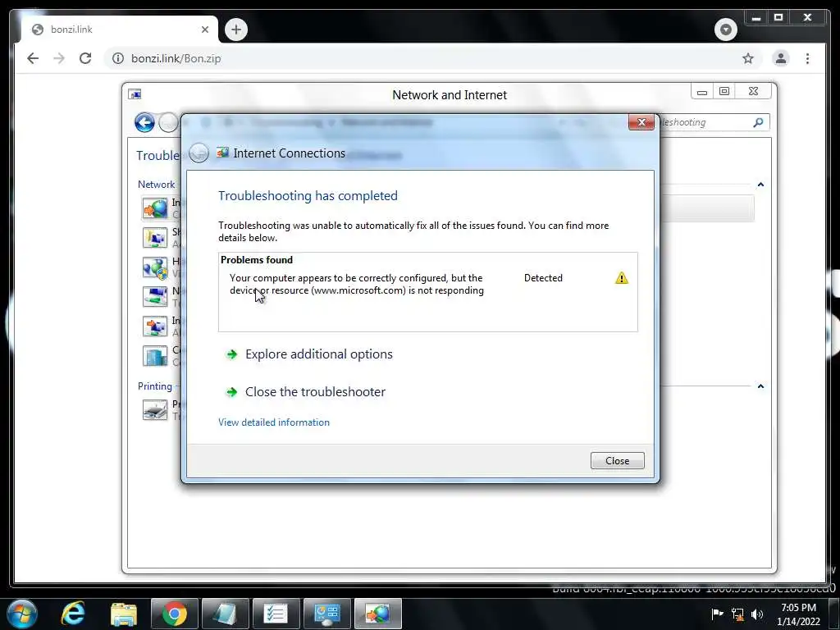Click the blue back arrow in Network and Internet window
840x630 pixels.
pyautogui.click(x=144, y=123)
